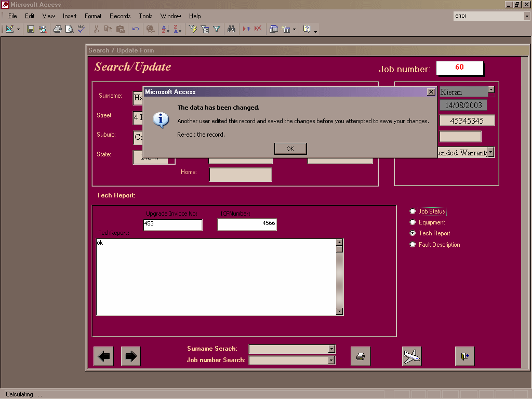Click the Find binoculars icon
This screenshot has height=399, width=532.
point(231,29)
